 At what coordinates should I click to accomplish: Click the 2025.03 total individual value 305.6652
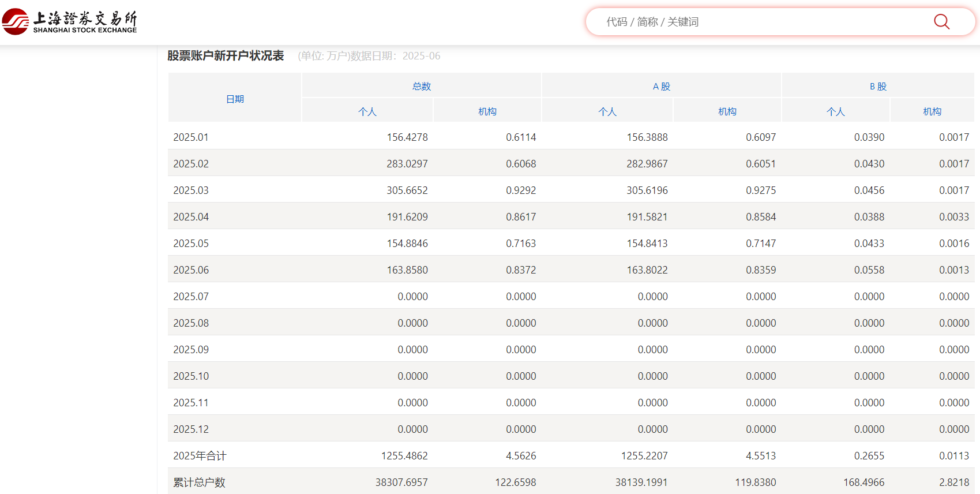click(407, 190)
